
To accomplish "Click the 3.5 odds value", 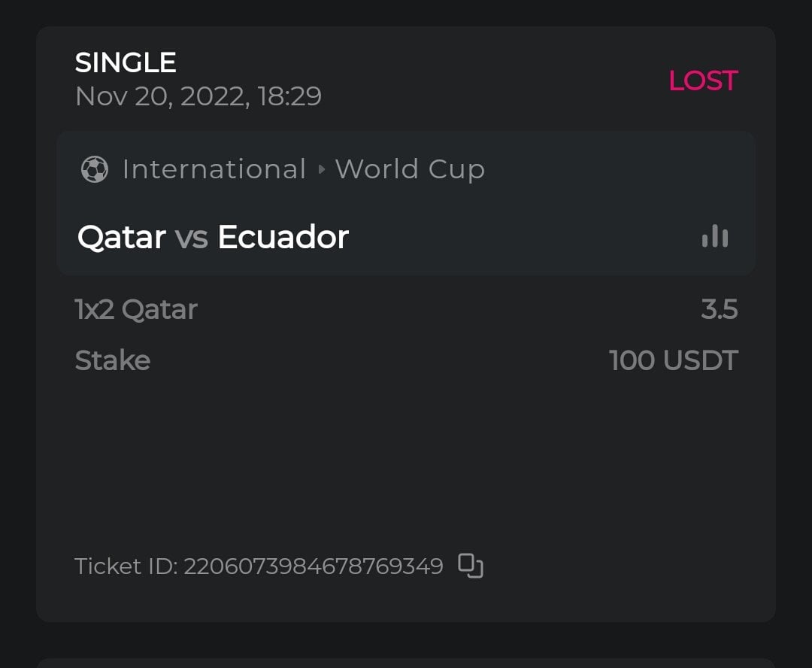I will tap(719, 309).
